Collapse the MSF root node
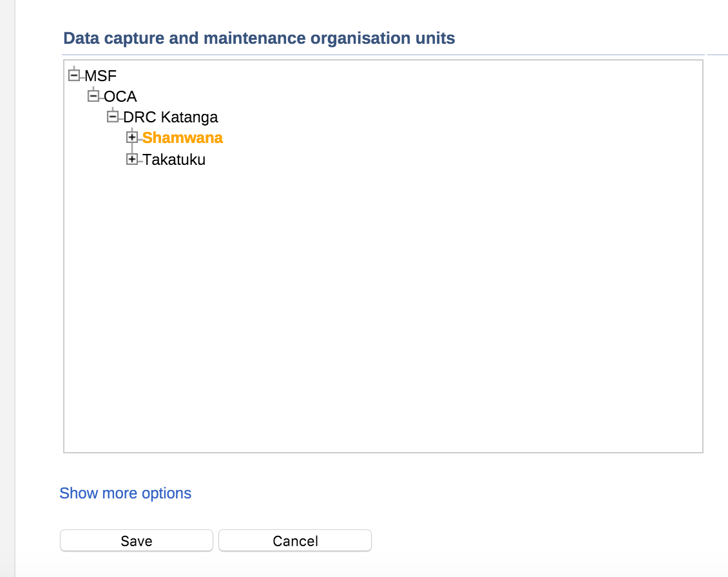 tap(74, 75)
